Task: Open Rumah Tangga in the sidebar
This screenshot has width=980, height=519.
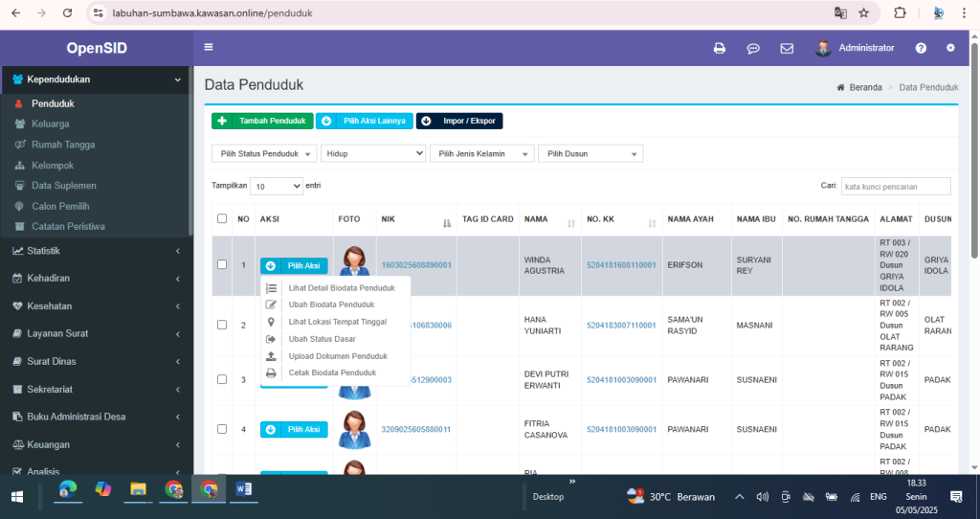Action: click(63, 145)
